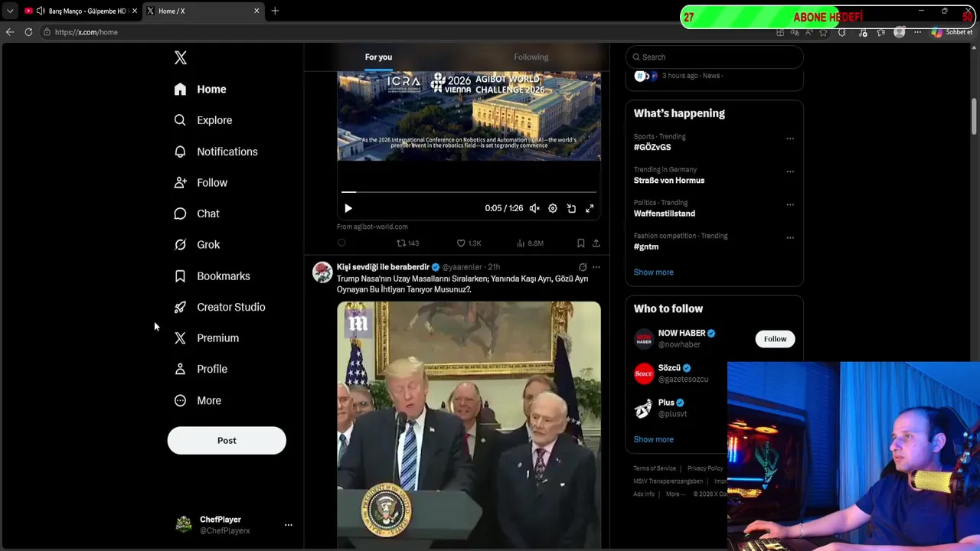This screenshot has height=551, width=980.
Task: Enter fullscreen on the video
Action: pyautogui.click(x=590, y=208)
